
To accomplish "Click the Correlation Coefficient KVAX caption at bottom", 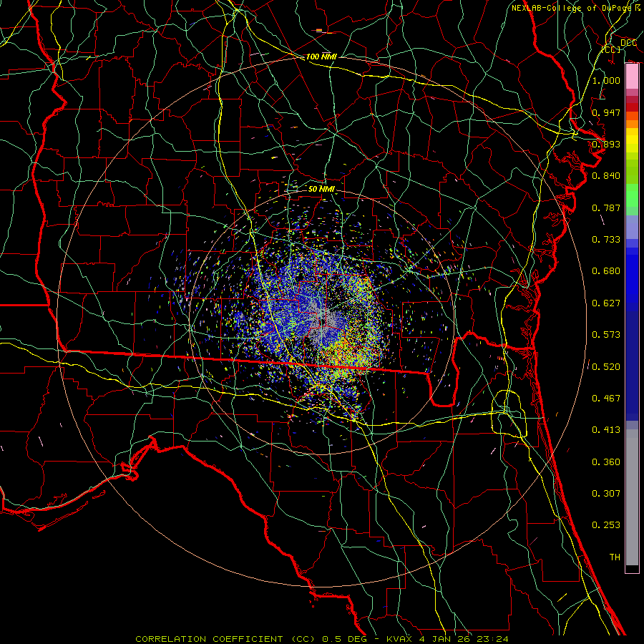I will click(322, 639).
